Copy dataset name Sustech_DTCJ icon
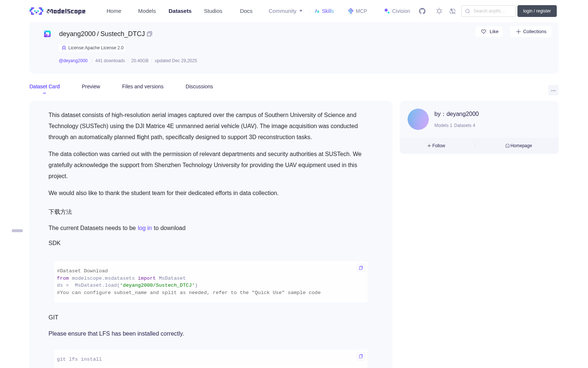588x368 pixels. point(150,34)
